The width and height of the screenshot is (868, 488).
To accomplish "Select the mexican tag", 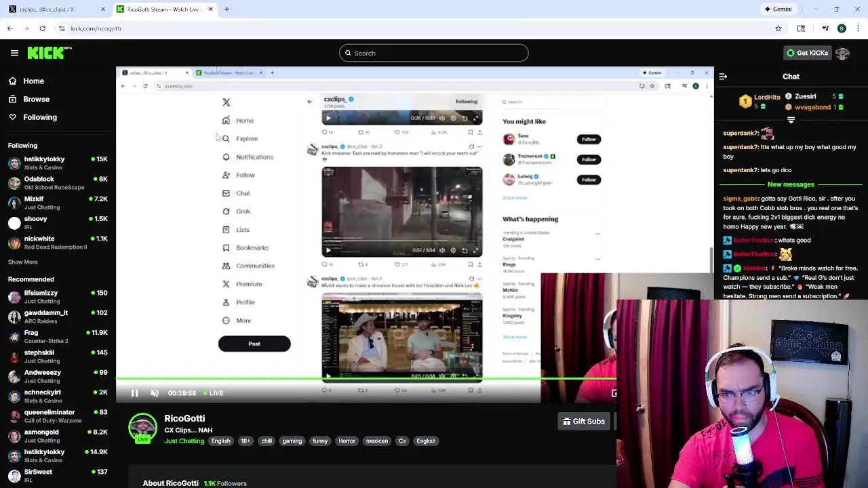I will point(377,441).
